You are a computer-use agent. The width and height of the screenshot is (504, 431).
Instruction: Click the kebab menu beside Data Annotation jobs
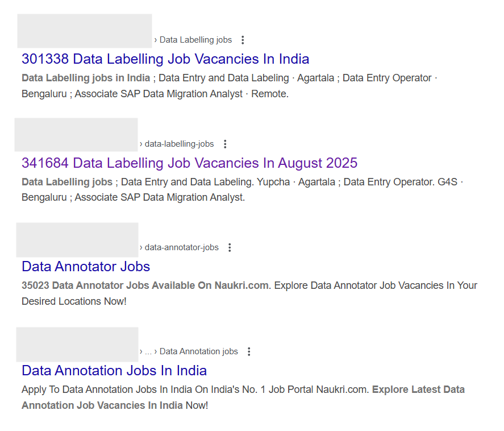click(x=249, y=351)
